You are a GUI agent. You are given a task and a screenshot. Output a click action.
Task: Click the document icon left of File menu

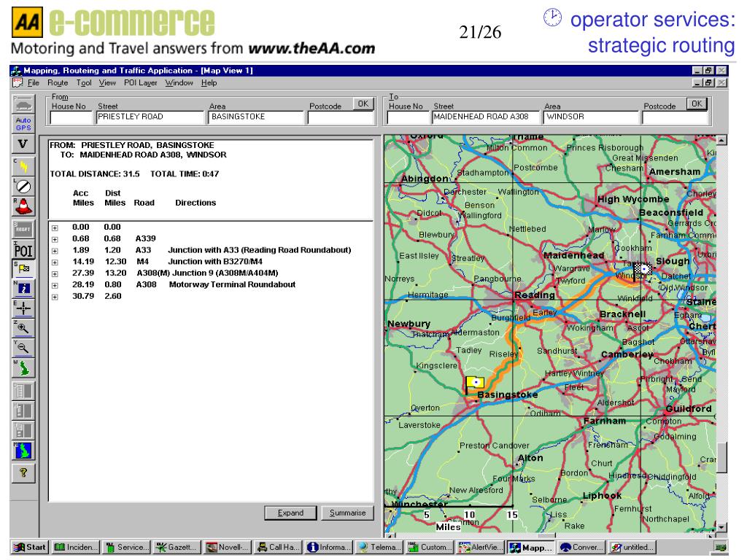pyautogui.click(x=18, y=83)
